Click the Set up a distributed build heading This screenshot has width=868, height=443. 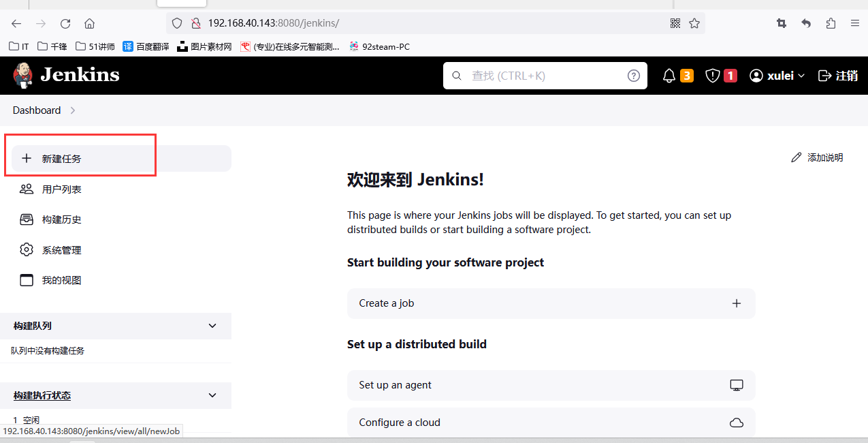(417, 344)
